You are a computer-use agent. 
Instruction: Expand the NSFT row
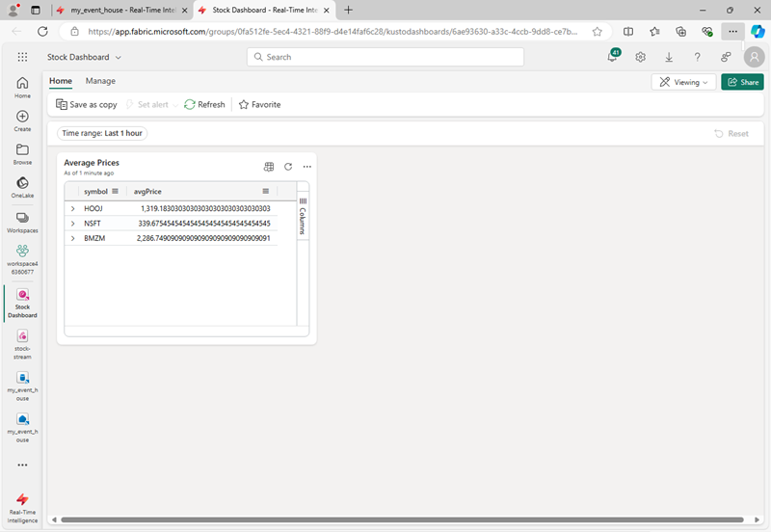[x=73, y=224]
